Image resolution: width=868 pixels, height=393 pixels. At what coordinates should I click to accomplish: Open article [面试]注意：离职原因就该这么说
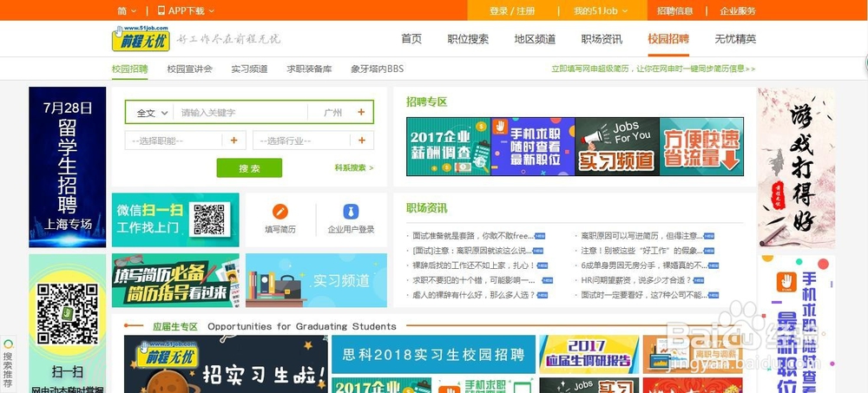473,251
